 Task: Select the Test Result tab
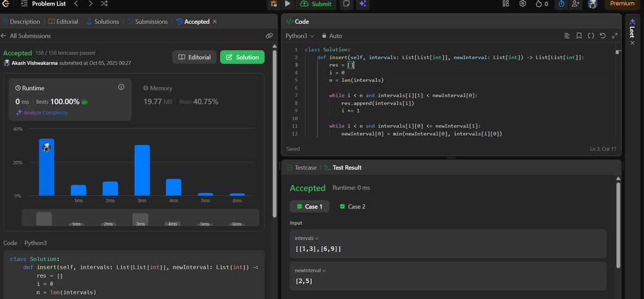click(x=343, y=168)
